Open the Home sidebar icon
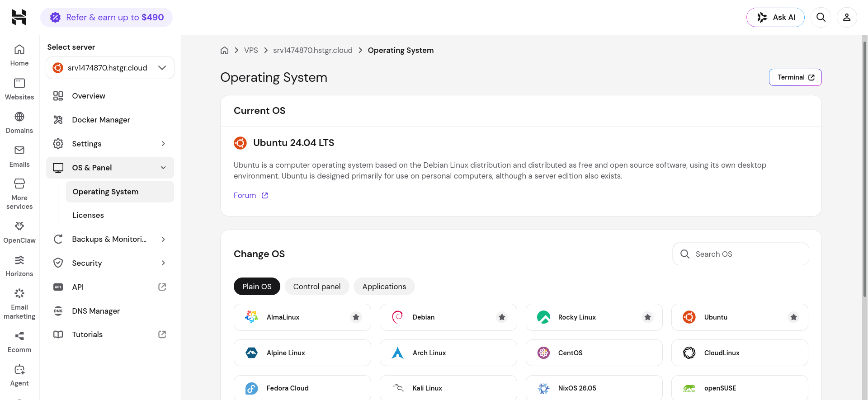 coord(19,56)
